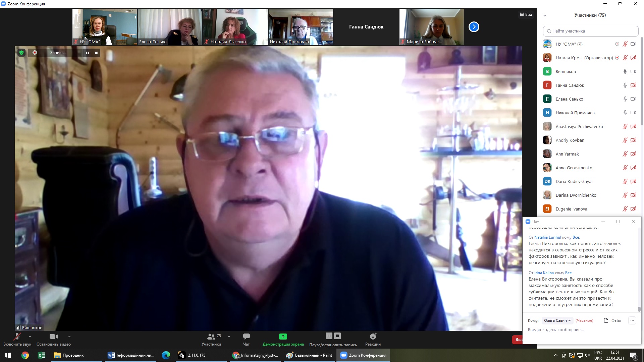Click the chat message input field
The width and height of the screenshot is (644, 362).
tap(582, 330)
